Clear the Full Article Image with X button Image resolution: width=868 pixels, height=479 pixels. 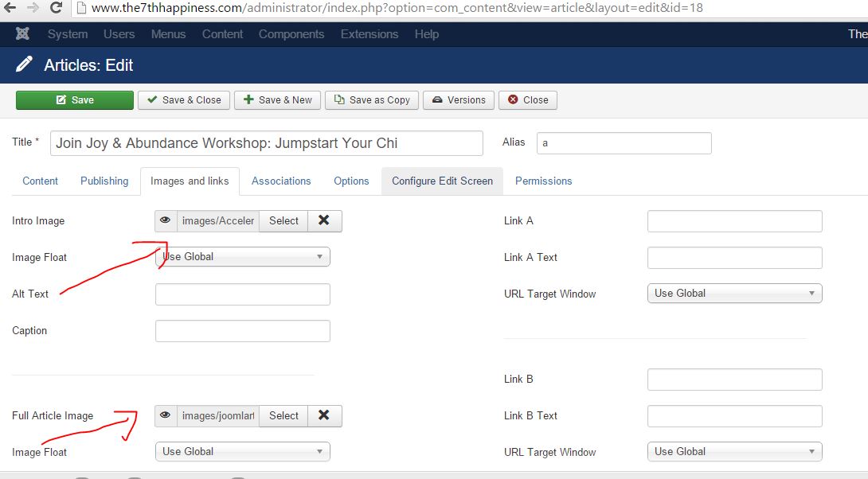pos(324,415)
